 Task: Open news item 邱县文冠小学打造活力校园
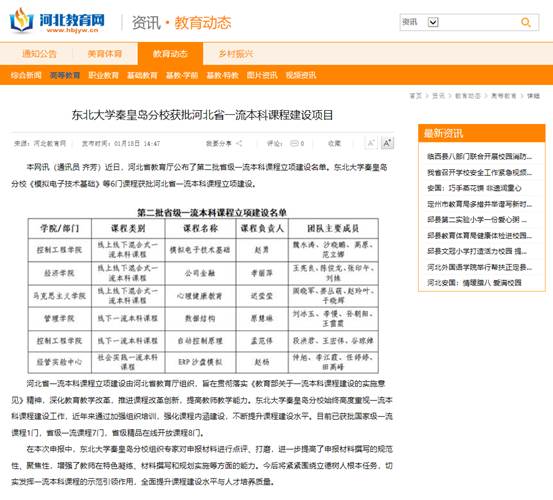[x=477, y=251]
